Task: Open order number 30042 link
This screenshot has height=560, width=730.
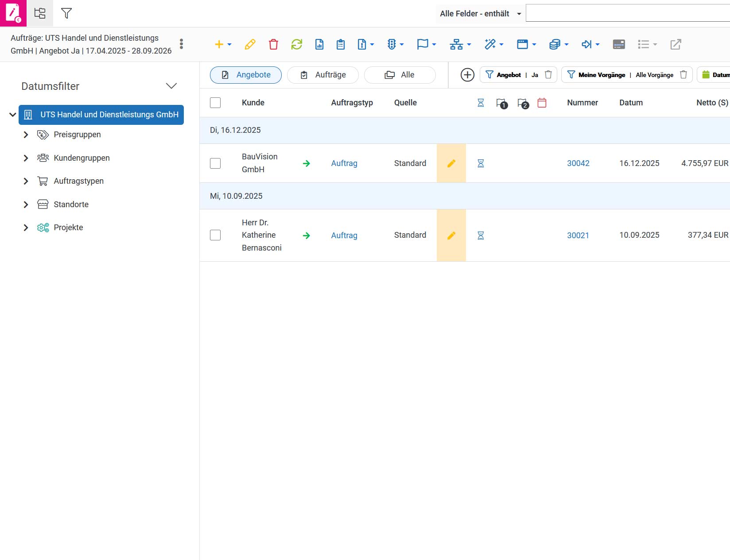Action: pos(578,163)
